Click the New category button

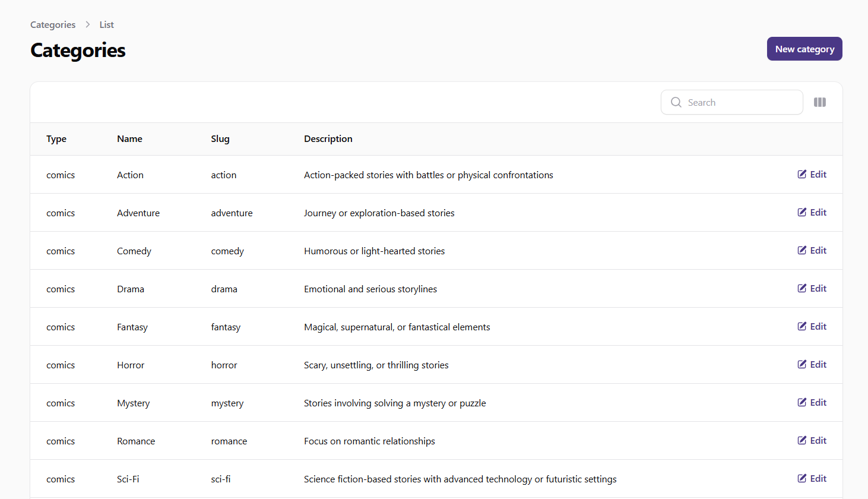(804, 49)
